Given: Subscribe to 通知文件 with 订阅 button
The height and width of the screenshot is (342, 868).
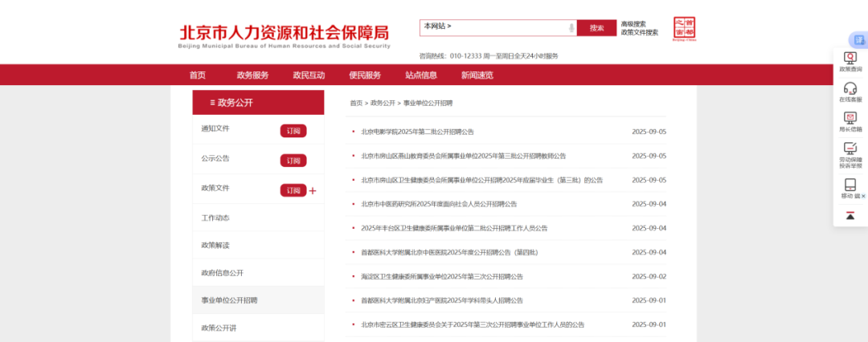Looking at the screenshot, I should click(x=293, y=131).
